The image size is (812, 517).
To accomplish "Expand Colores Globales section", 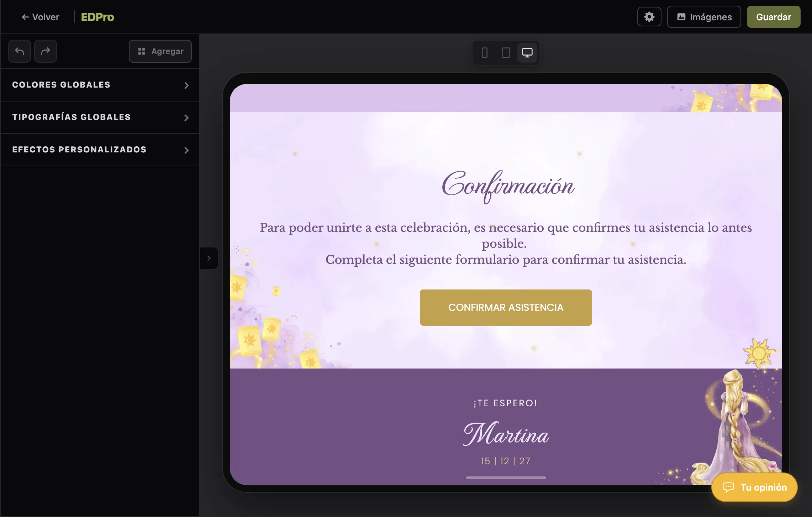I will click(x=100, y=85).
